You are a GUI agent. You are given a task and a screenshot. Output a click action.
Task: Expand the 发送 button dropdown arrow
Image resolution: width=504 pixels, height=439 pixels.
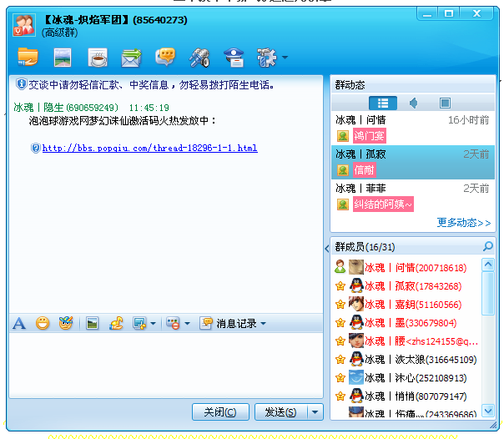click(315, 411)
